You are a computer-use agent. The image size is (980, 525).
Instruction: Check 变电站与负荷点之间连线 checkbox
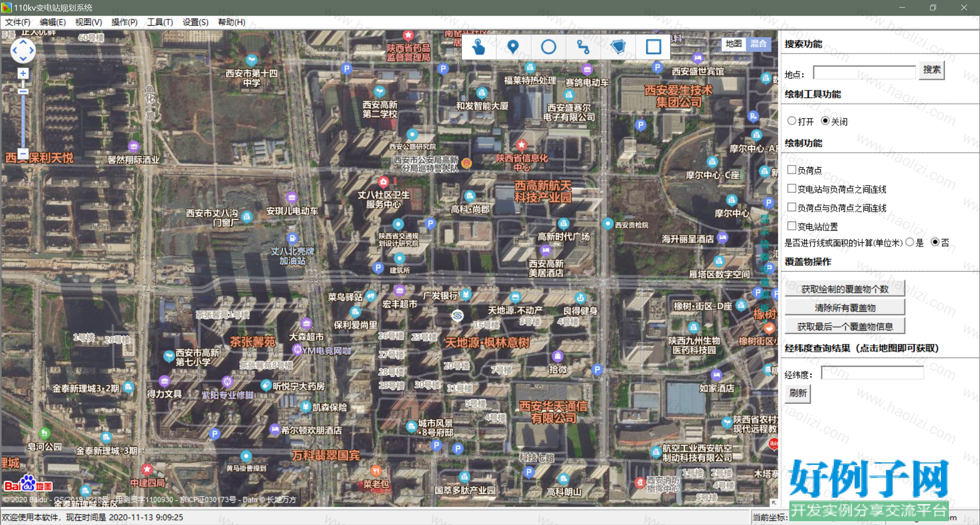[x=792, y=188]
